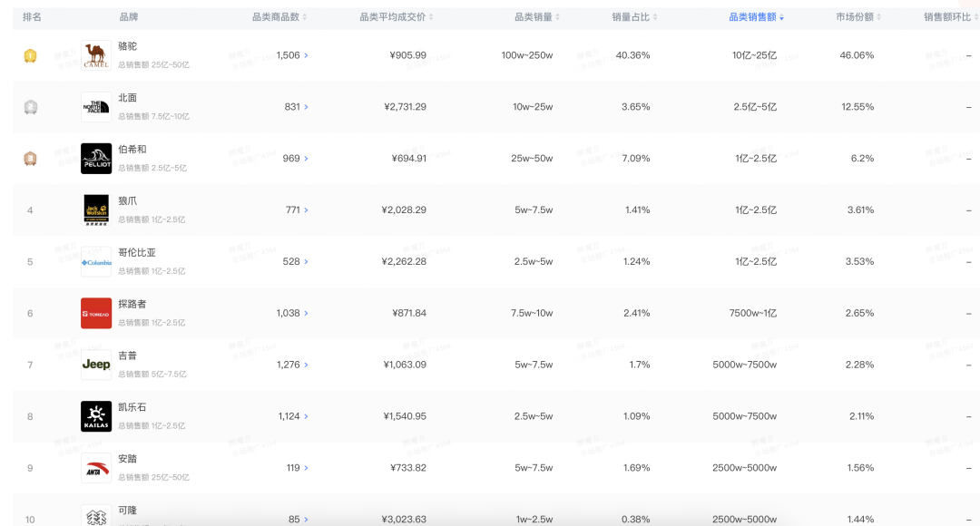Select the sales volume 100w~250w cell
This screenshot has width=980, height=526.
(x=527, y=55)
